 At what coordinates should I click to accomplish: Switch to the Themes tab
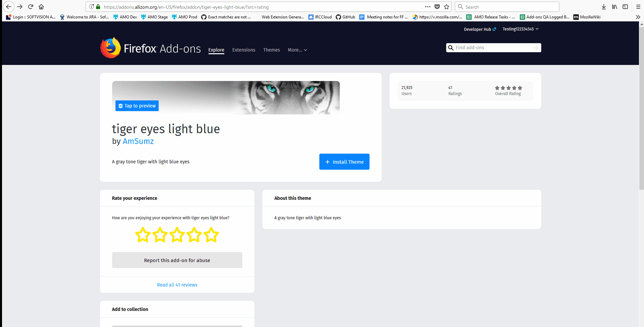271,50
